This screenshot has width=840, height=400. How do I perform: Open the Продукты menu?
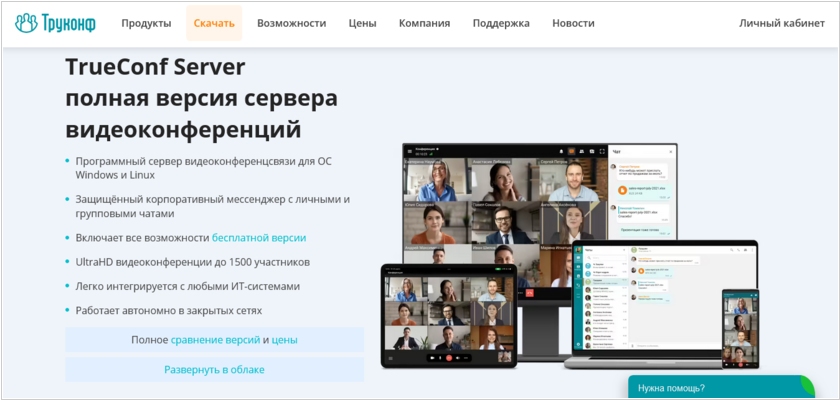point(146,23)
